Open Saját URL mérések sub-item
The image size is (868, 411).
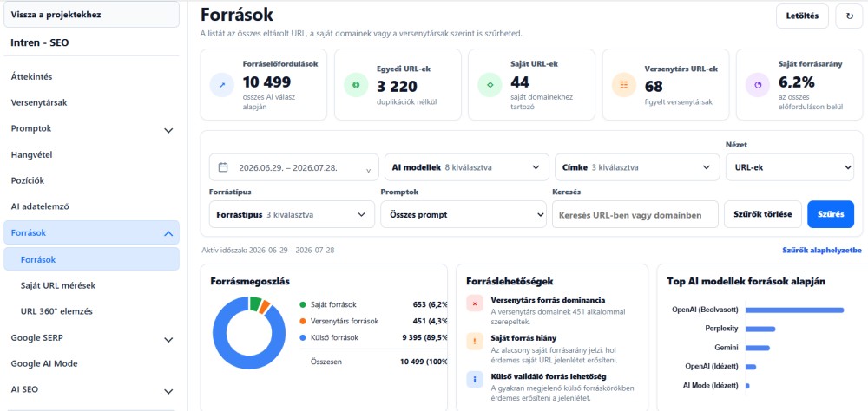coord(57,285)
